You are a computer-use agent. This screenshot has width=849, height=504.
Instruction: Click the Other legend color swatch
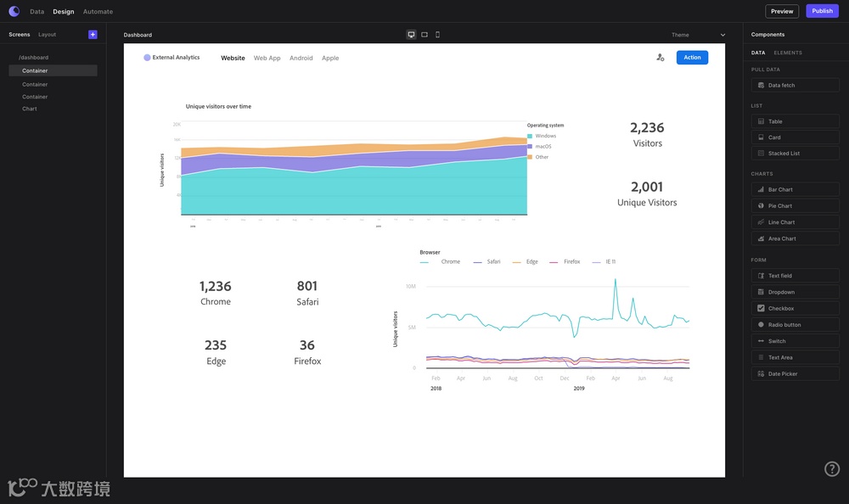(530, 157)
